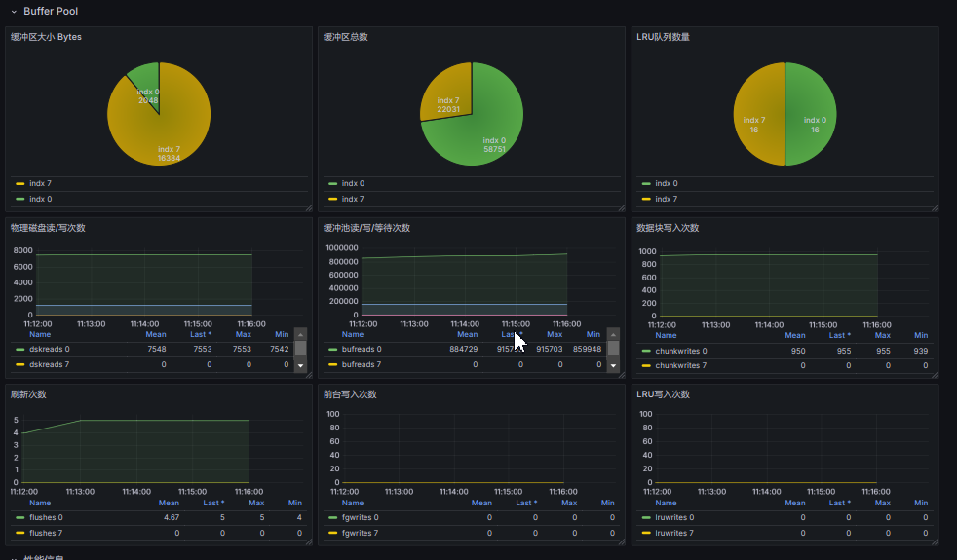This screenshot has width=957, height=560.
Task: Collapse the Buffer Pool row chevron
Action: click(14, 12)
